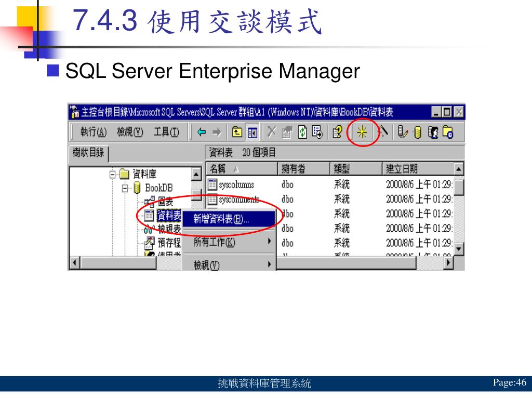Image resolution: width=532 pixels, height=399 pixels.
Task: Click the Back arrow toolbar icon
Action: tap(202, 132)
